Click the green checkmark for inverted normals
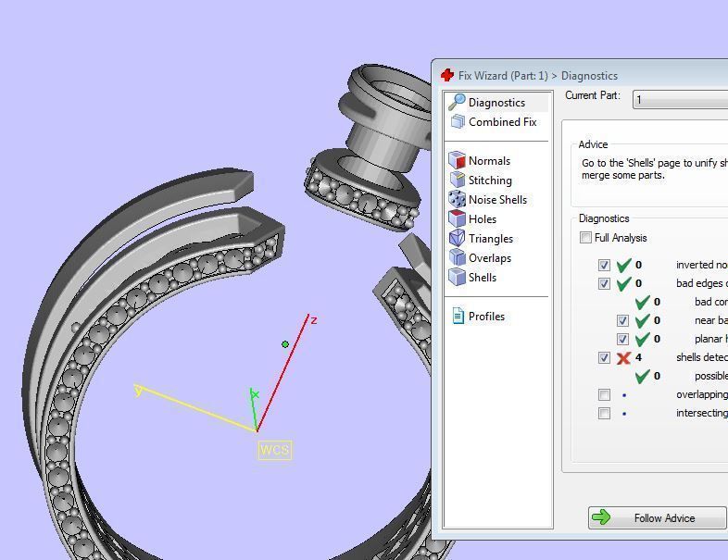The image size is (728, 560). [623, 265]
